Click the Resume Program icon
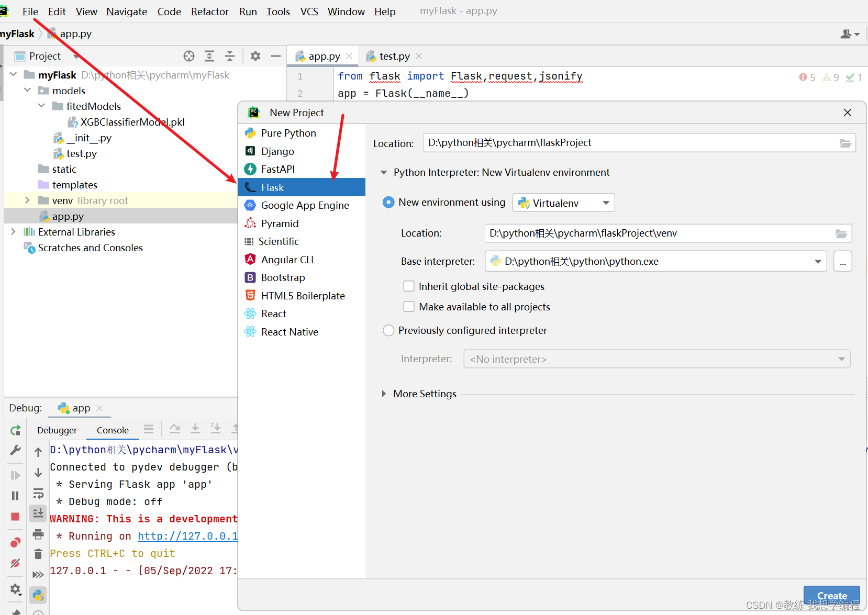The height and width of the screenshot is (615, 868). [x=15, y=475]
